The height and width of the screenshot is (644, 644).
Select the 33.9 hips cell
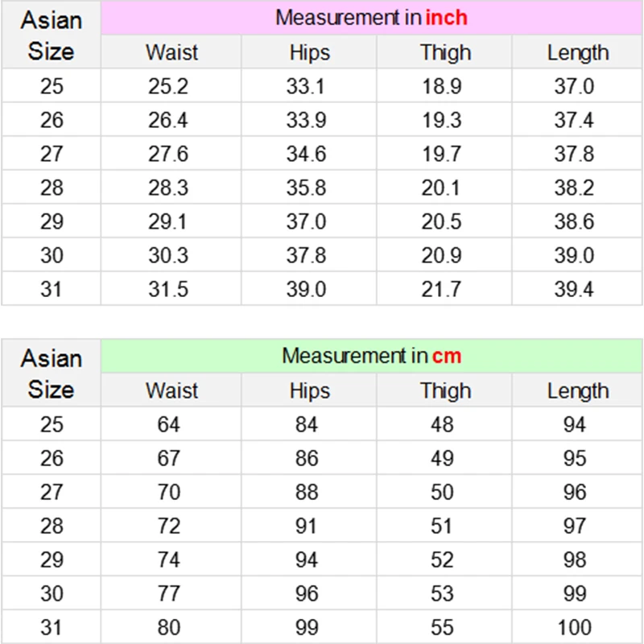click(x=309, y=120)
